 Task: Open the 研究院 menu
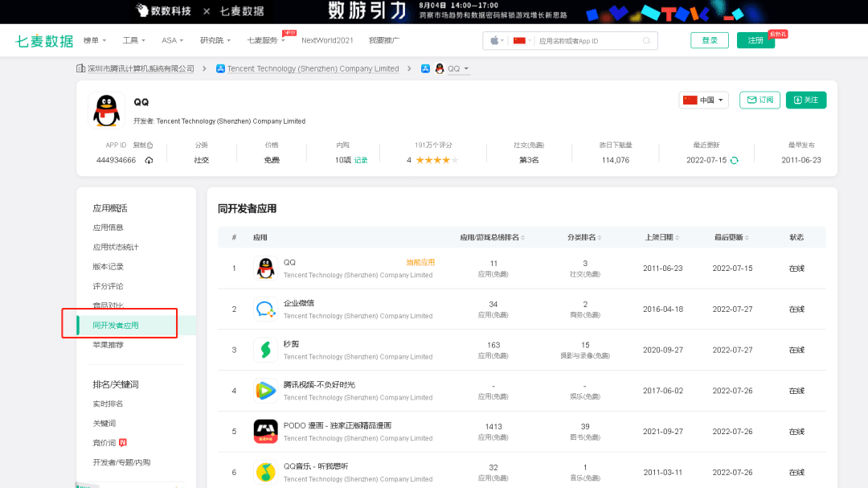point(215,40)
